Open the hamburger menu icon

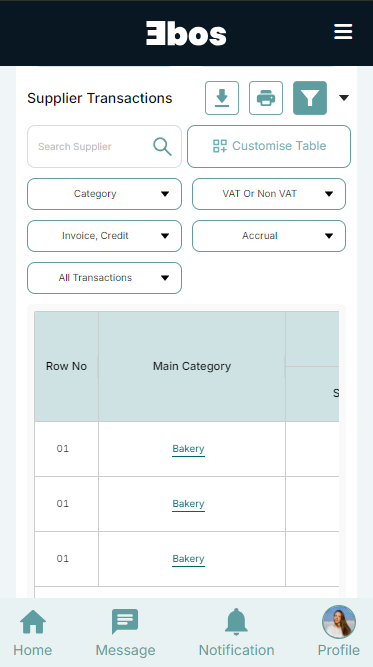(343, 32)
